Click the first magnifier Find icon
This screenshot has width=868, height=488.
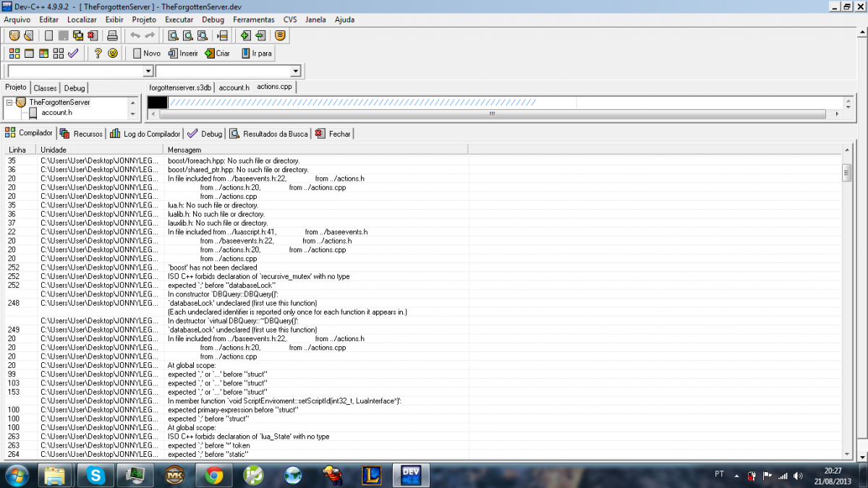[x=173, y=35]
